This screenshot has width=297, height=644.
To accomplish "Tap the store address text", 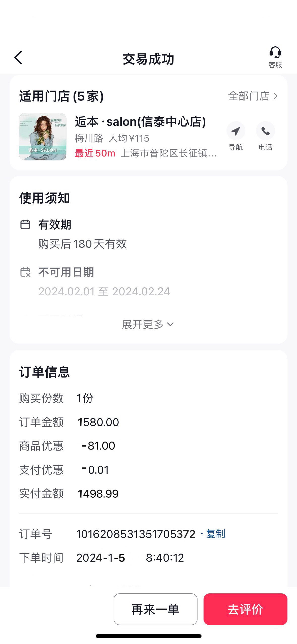I will point(169,153).
